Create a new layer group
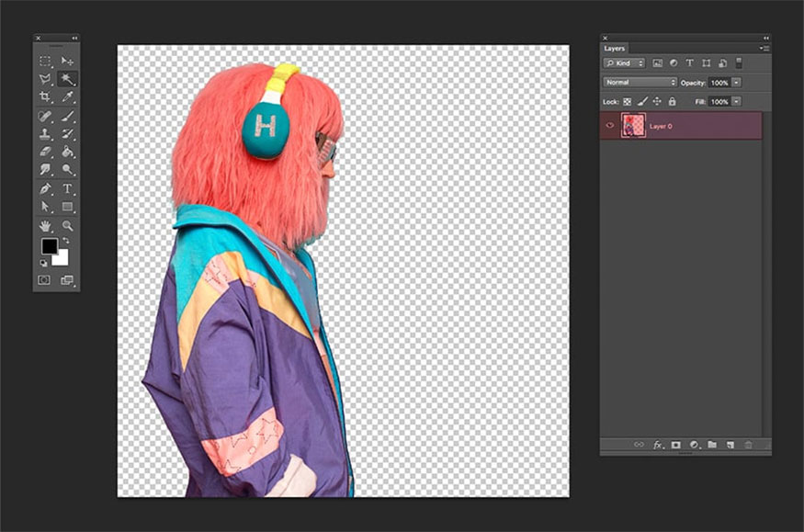 coord(712,445)
